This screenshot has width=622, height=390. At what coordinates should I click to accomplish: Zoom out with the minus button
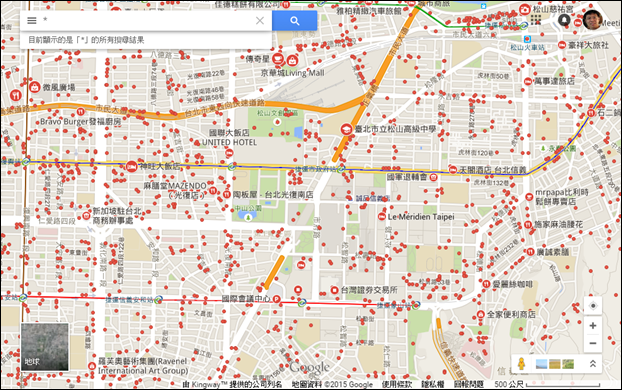click(x=593, y=343)
